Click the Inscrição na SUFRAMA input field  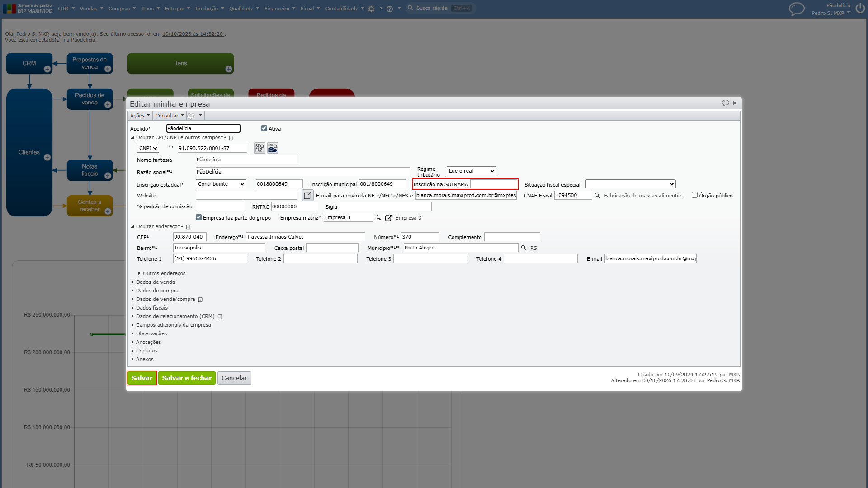coord(493,184)
